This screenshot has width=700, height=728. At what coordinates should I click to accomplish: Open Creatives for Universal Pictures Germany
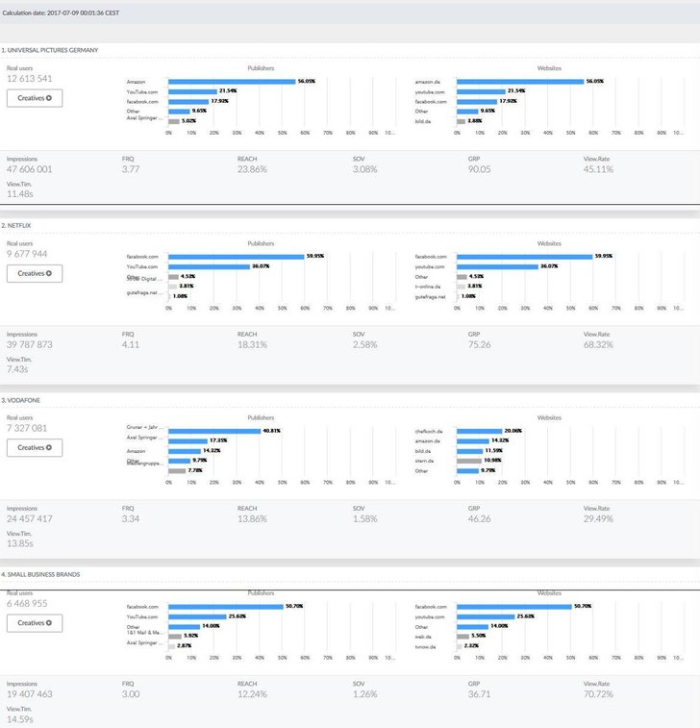point(35,98)
